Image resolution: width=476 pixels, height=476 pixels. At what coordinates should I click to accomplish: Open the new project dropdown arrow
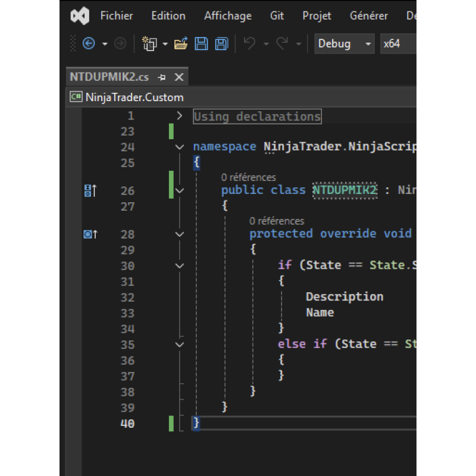click(165, 43)
